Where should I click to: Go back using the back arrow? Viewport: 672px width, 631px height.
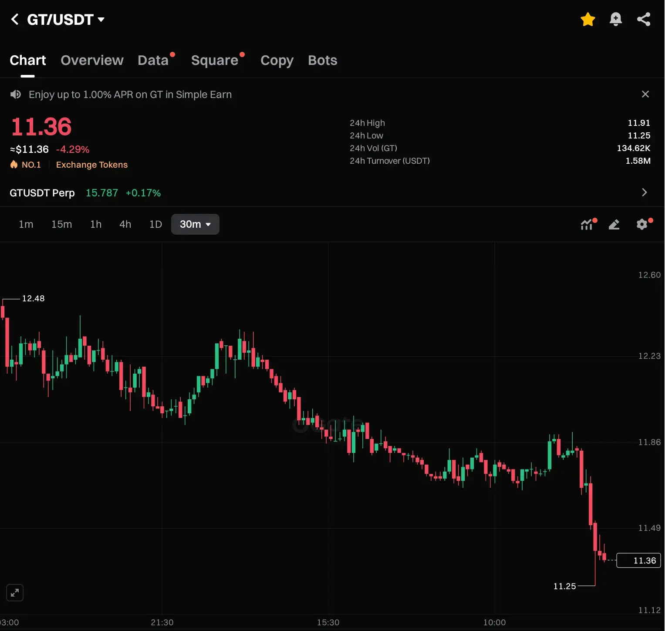click(x=15, y=19)
